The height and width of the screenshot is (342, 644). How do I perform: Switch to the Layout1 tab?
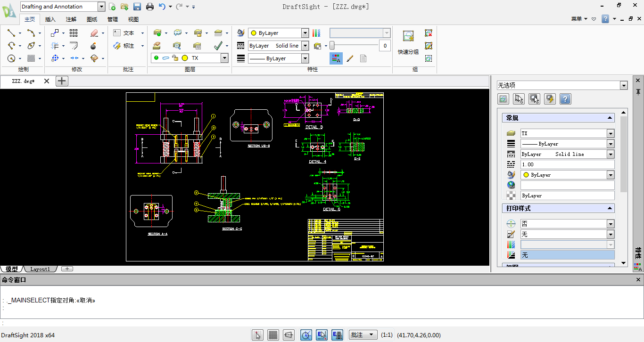(41, 269)
